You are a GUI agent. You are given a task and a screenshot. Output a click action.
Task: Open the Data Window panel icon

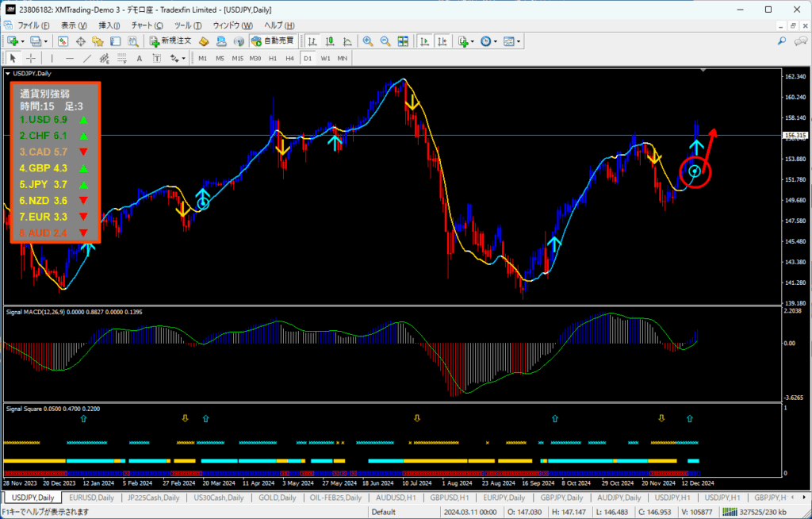81,41
